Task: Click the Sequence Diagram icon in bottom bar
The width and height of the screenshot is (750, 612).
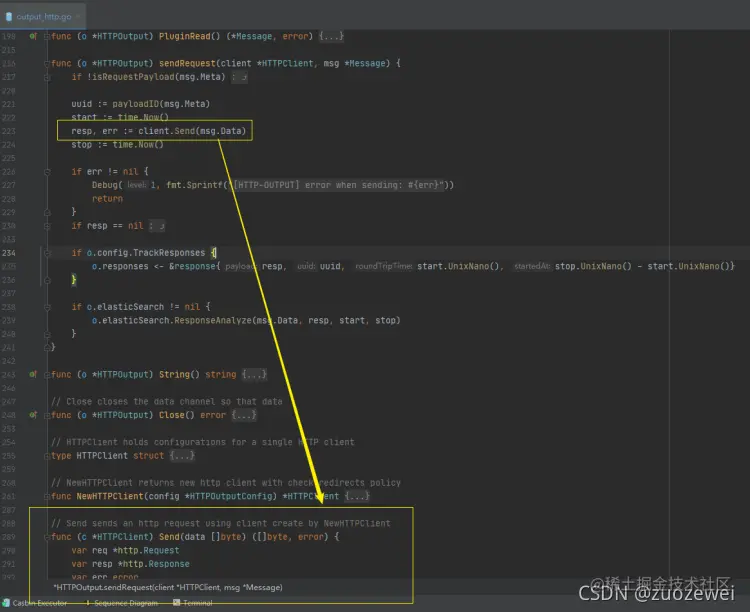Action: click(88, 603)
